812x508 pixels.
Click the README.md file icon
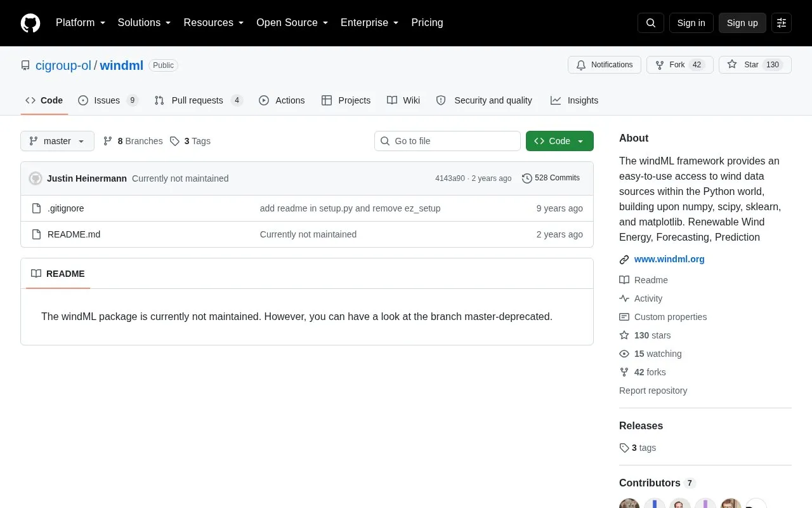coord(36,234)
